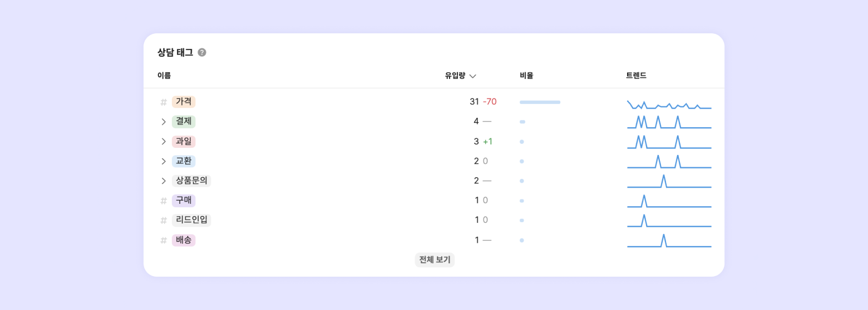Click the 비율 column header
868x310 pixels.
526,76
